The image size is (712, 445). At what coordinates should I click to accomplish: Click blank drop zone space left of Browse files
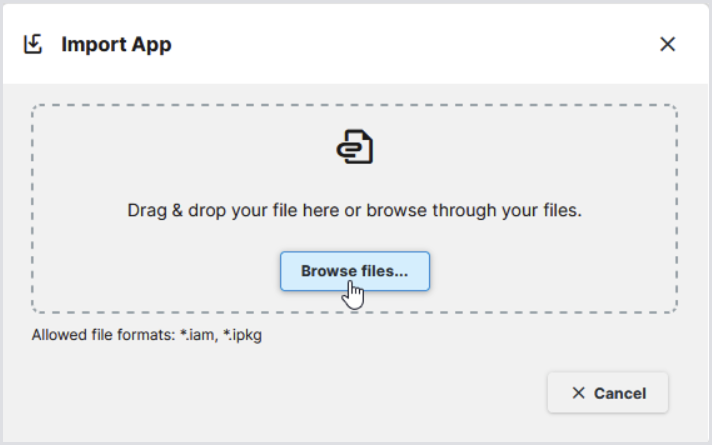[150, 271]
